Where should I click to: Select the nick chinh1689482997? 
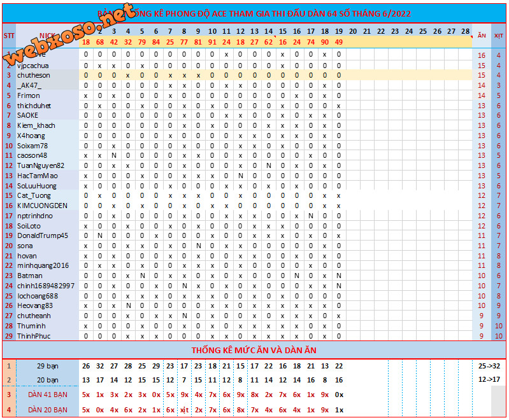click(46, 286)
